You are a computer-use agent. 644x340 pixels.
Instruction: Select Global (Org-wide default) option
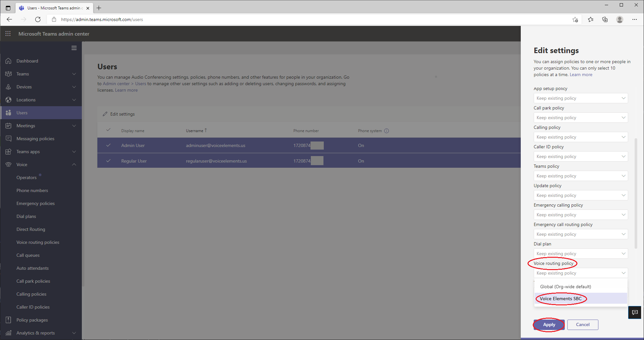tap(581, 287)
